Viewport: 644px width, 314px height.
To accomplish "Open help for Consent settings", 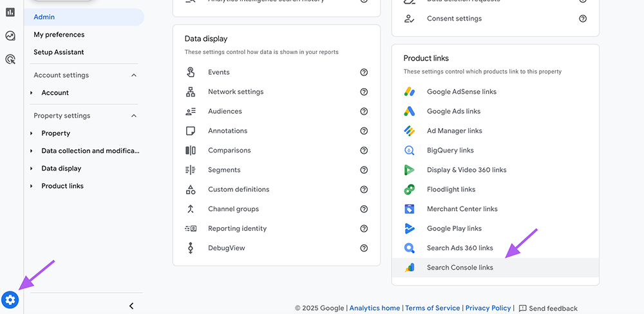I will click(583, 19).
